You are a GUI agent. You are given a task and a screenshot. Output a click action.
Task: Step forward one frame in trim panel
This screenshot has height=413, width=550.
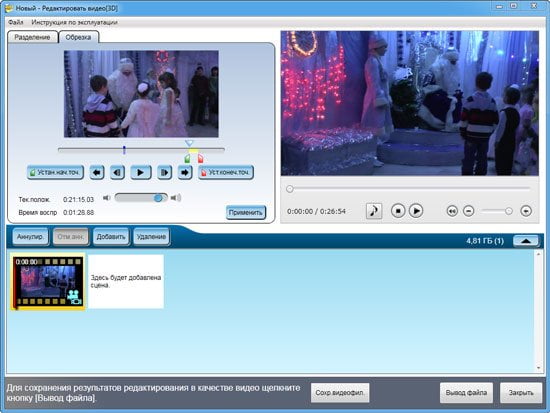pos(164,172)
